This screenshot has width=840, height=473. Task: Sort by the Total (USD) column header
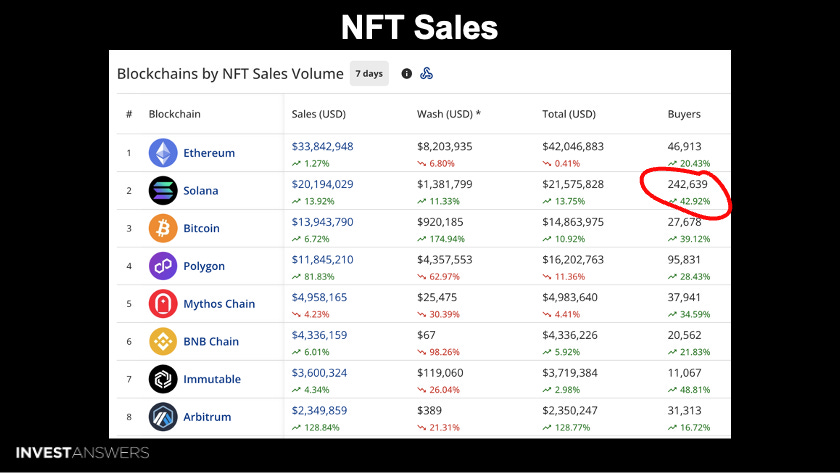pyautogui.click(x=569, y=114)
